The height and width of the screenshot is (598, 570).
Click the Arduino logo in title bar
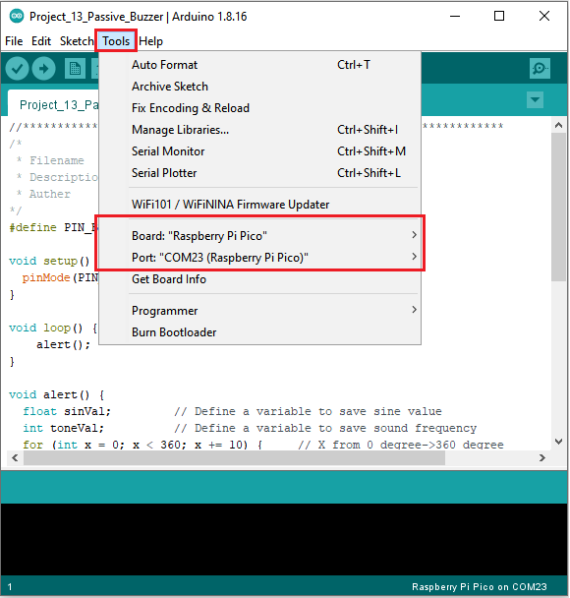pyautogui.click(x=16, y=16)
